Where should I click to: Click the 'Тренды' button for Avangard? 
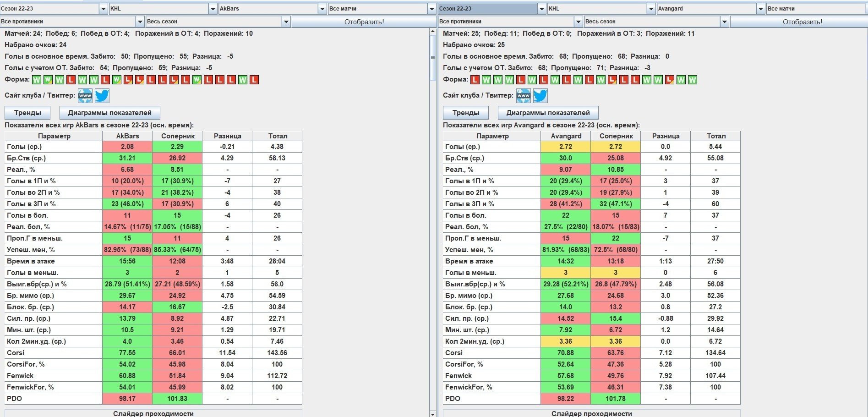click(465, 113)
